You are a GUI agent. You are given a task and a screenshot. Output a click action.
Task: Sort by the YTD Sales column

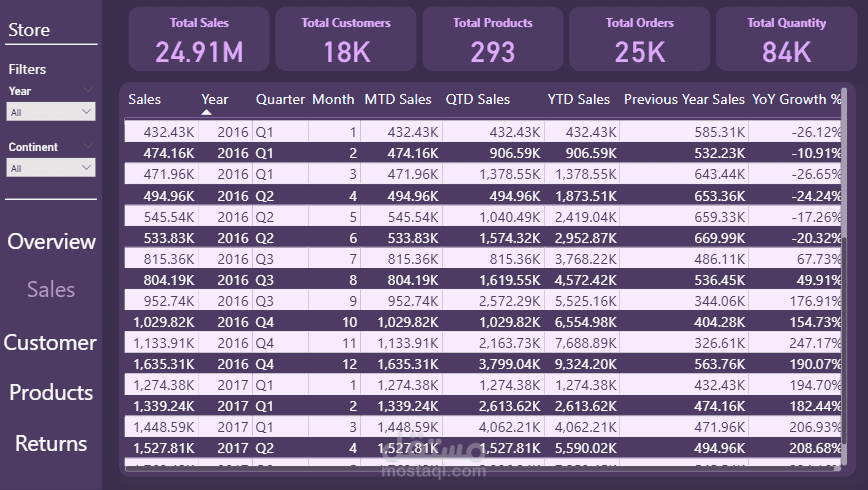(x=578, y=99)
